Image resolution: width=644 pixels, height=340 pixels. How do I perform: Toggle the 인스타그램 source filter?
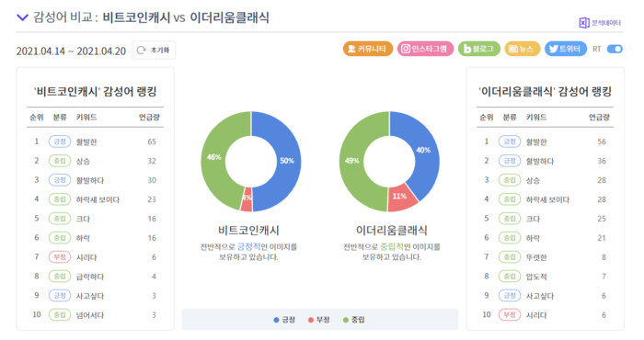[425, 49]
